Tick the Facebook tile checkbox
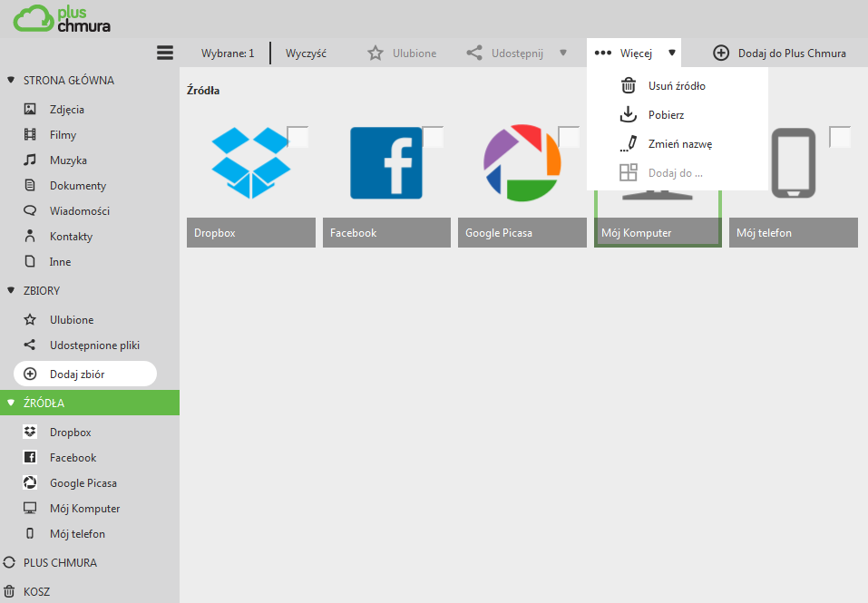The width and height of the screenshot is (868, 603). tap(433, 137)
